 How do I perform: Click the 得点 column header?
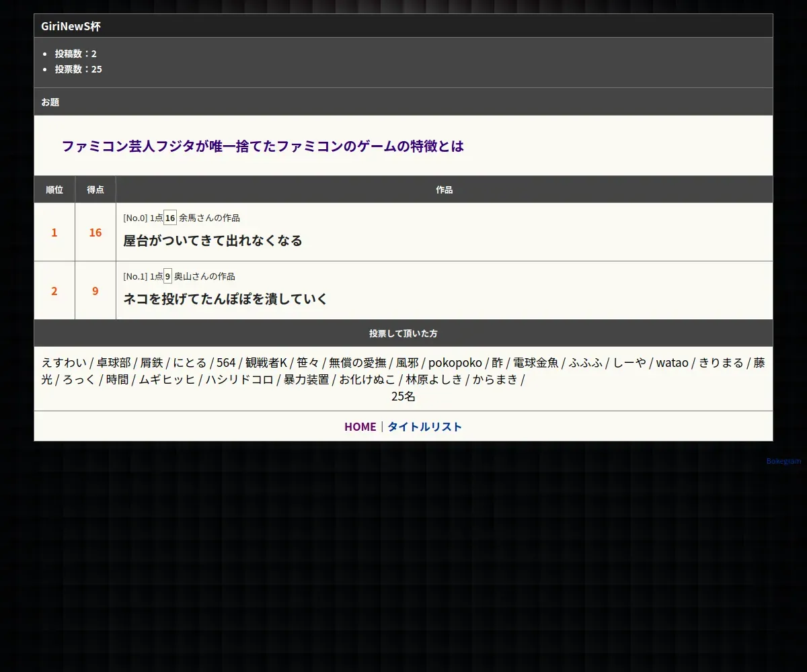tap(95, 190)
